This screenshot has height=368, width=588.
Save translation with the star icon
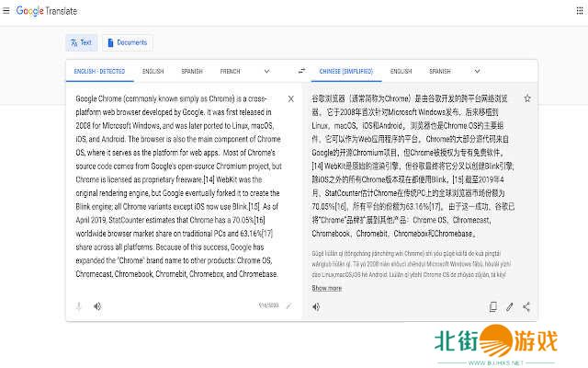coord(526,98)
